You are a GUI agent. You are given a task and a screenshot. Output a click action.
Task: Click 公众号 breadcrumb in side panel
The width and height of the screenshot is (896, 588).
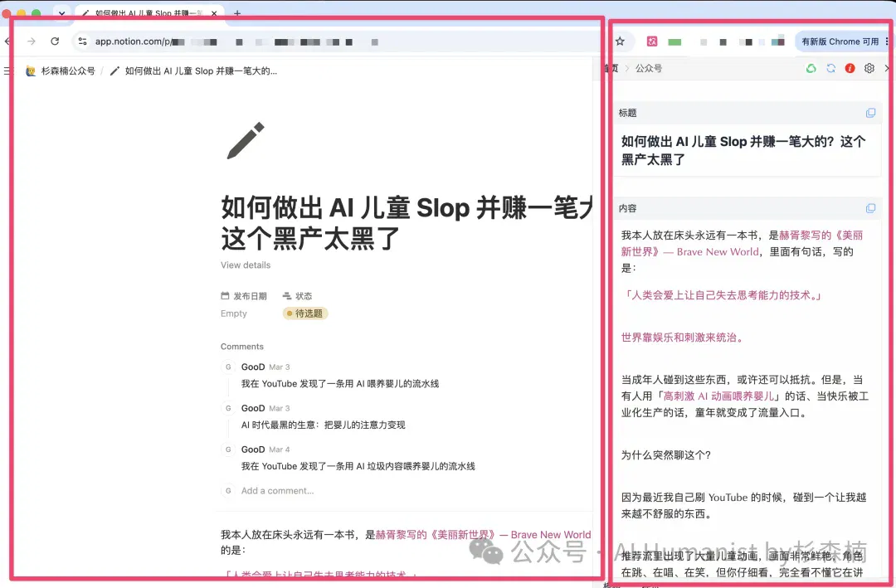tap(649, 68)
